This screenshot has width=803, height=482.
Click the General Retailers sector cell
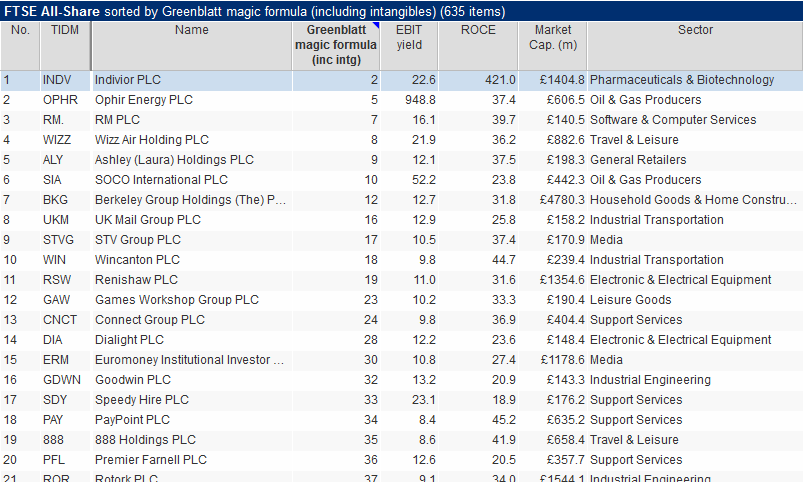coord(638,160)
